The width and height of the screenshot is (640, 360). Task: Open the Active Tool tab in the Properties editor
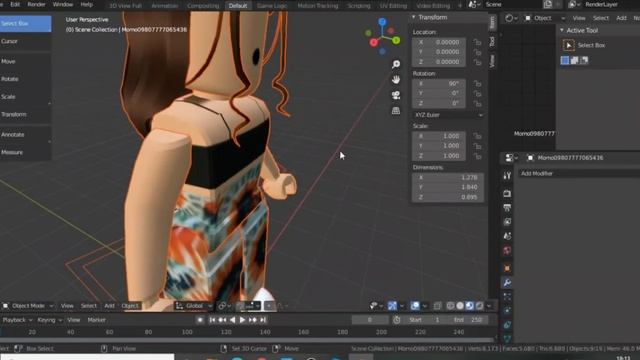coord(507,176)
